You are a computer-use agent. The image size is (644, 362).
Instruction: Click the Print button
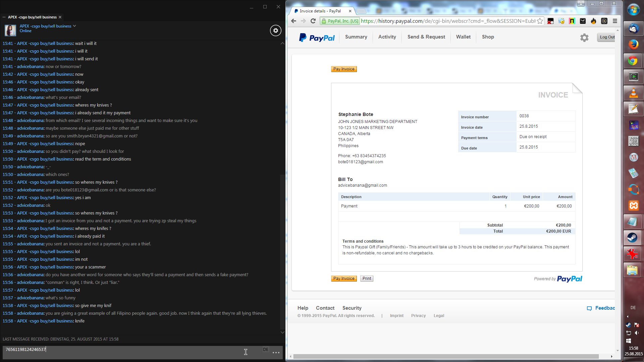367,279
